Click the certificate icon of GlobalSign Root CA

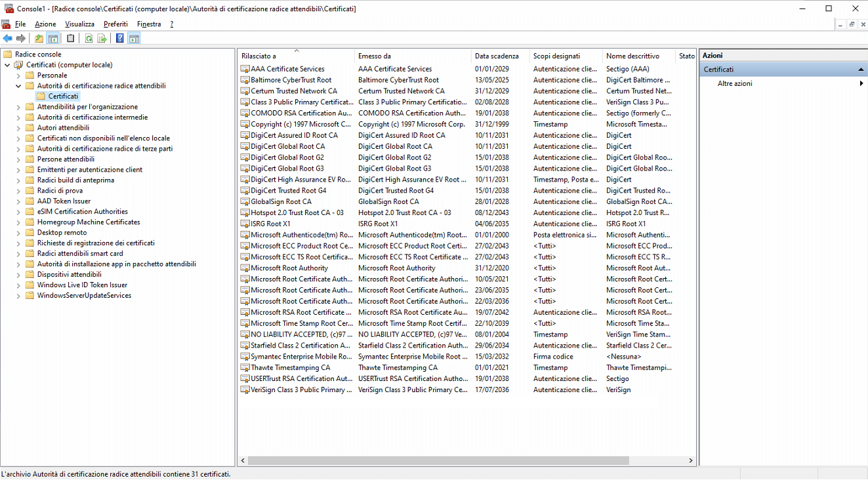[245, 201]
